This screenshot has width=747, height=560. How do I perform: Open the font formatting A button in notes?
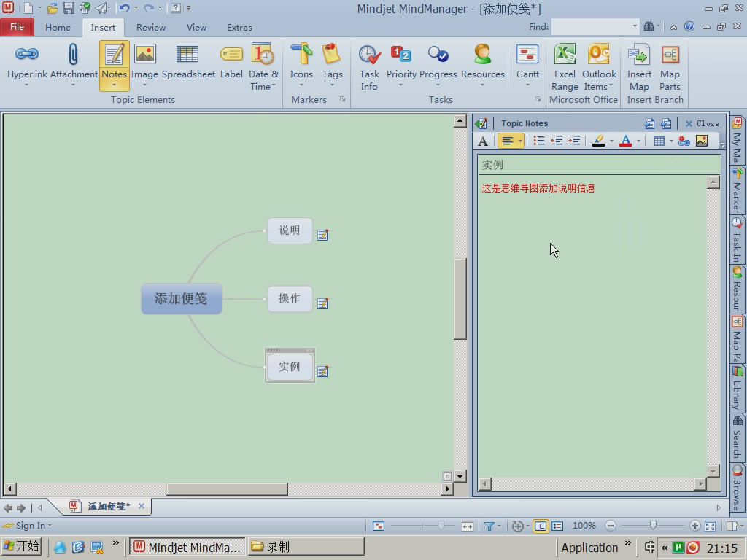pos(483,141)
